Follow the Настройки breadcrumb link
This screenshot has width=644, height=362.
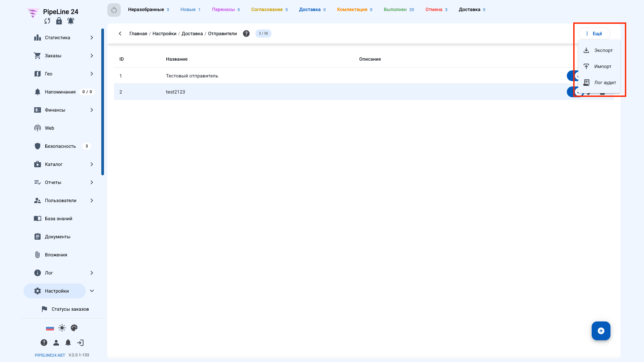(164, 34)
